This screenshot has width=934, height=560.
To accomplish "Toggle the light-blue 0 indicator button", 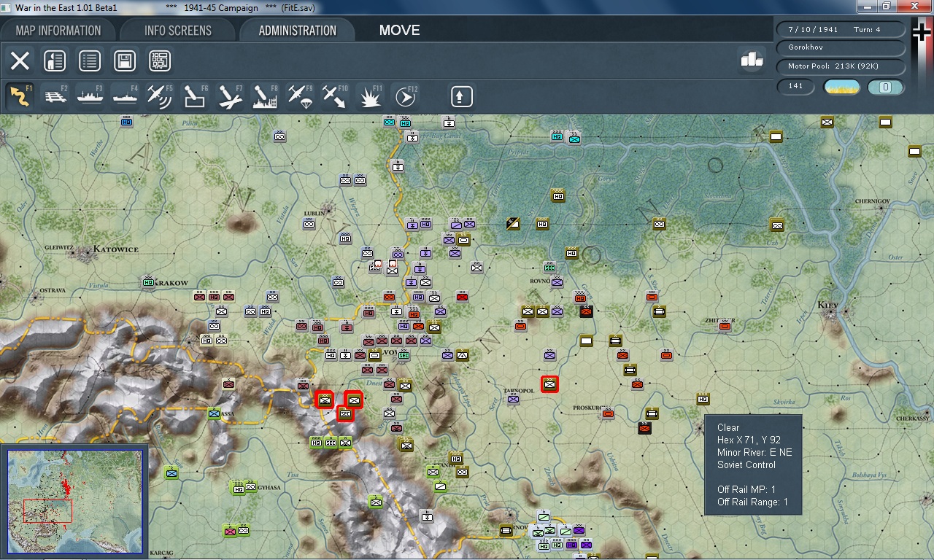I will click(x=885, y=87).
